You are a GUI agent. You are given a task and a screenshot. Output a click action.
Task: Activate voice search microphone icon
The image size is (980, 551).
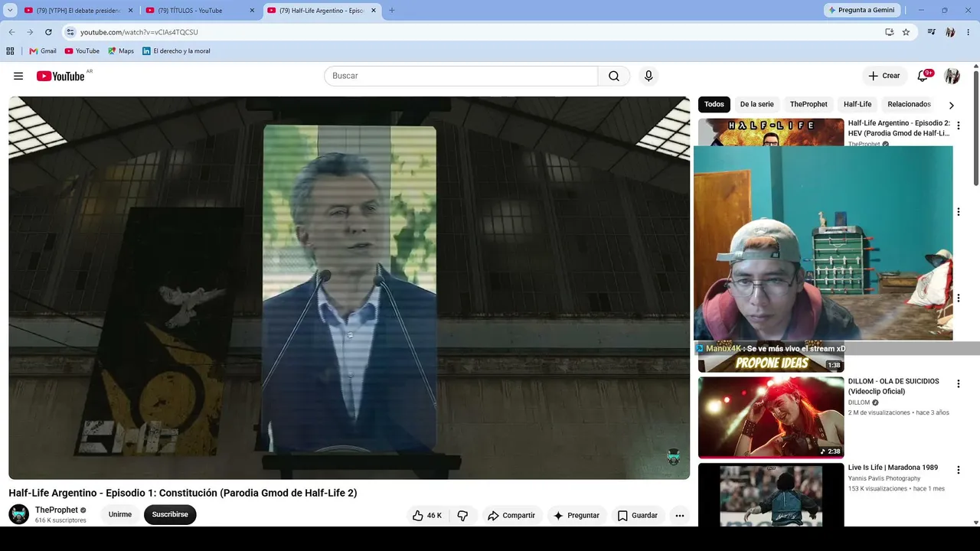[x=648, y=76]
